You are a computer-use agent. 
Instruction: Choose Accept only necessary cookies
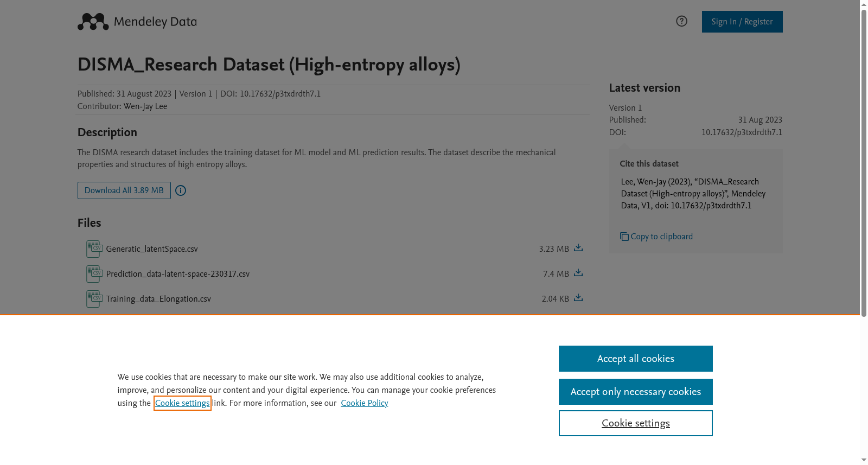tap(636, 392)
